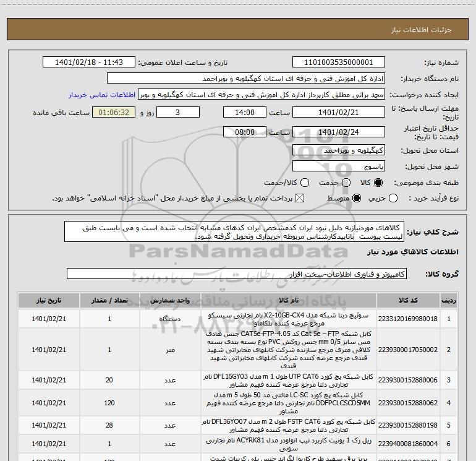Click the نام کالا column header
This screenshot has width=476, height=461.
coord(289,301)
